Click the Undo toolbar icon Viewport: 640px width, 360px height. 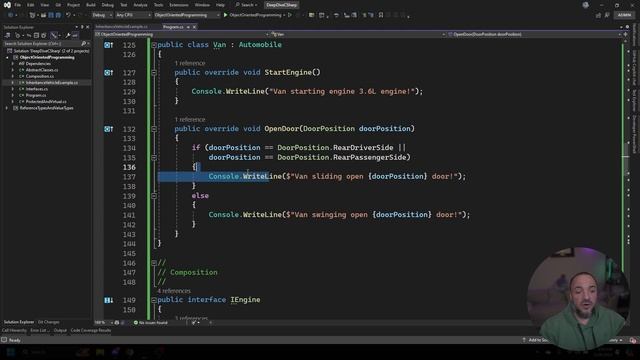tap(68, 15)
